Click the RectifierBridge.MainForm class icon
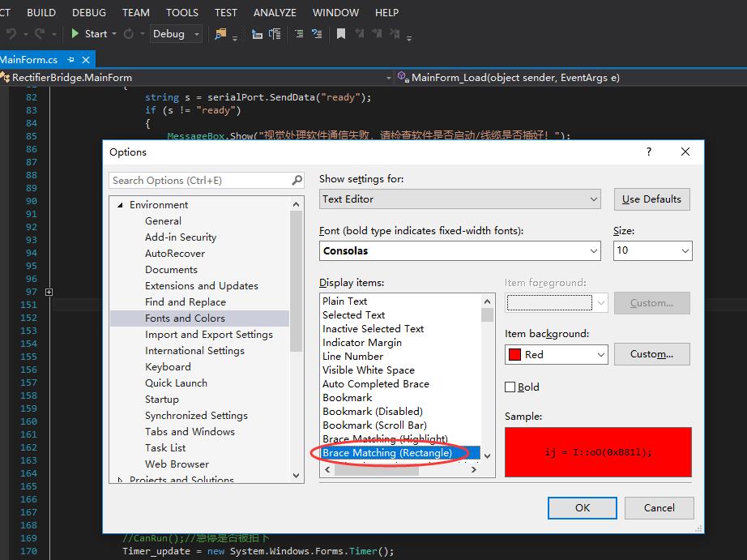 (5, 77)
